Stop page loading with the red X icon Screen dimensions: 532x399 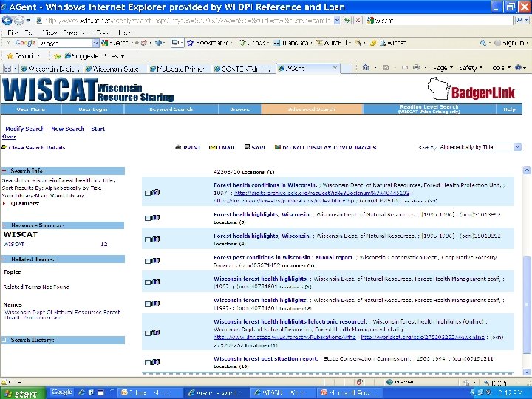click(x=358, y=21)
